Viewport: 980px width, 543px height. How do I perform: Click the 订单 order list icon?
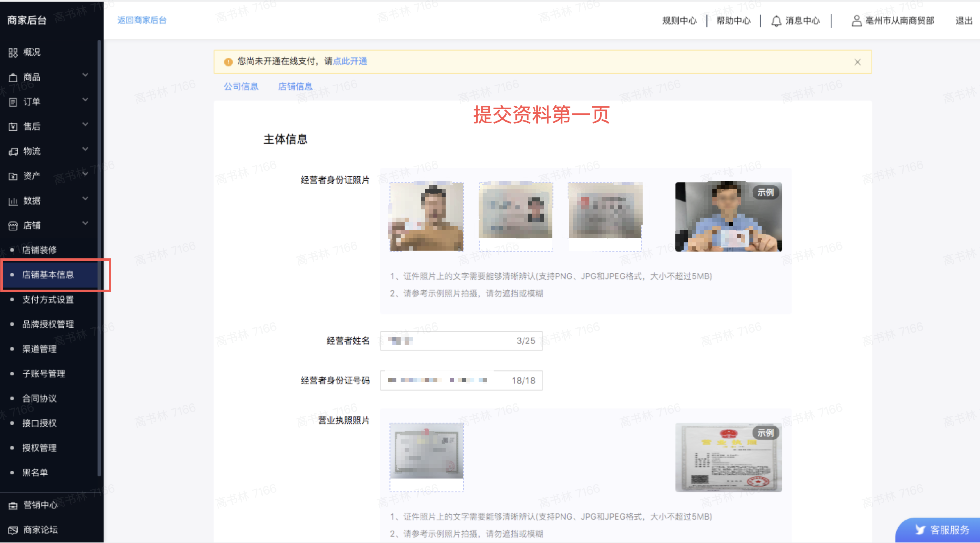point(13,102)
